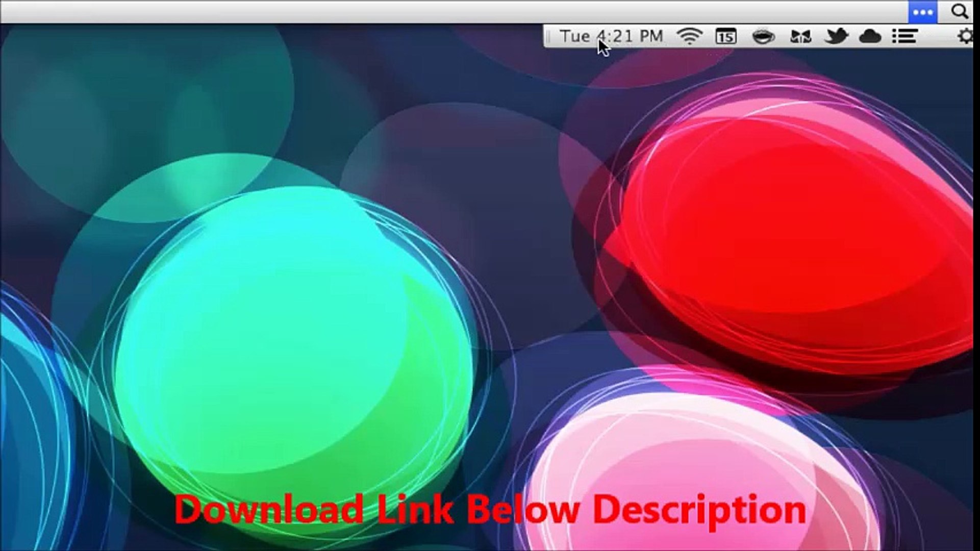Screen dimensions: 980x551
Task: Click the Tue 4:21 PM clock
Action: 611,36
